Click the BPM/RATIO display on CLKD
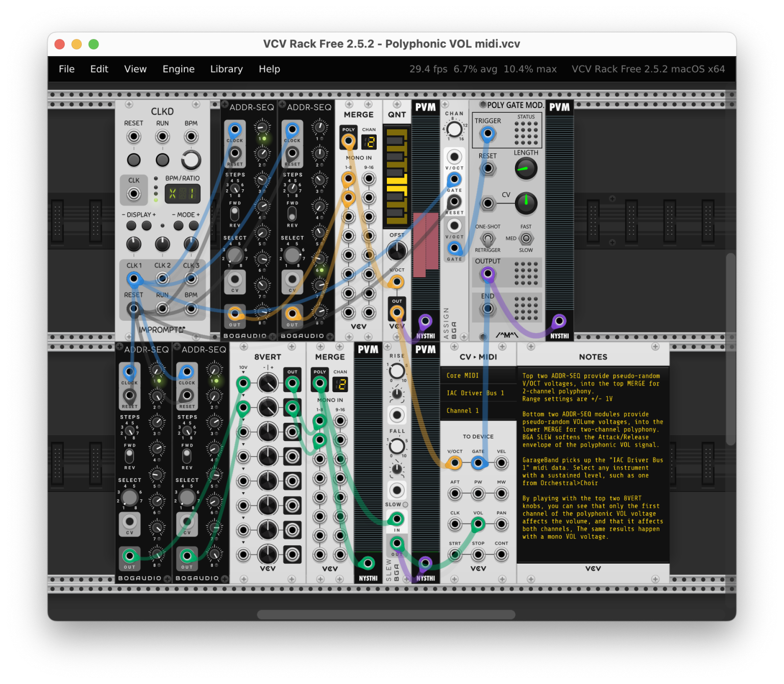Screen dimensions: 784x684 click(182, 193)
